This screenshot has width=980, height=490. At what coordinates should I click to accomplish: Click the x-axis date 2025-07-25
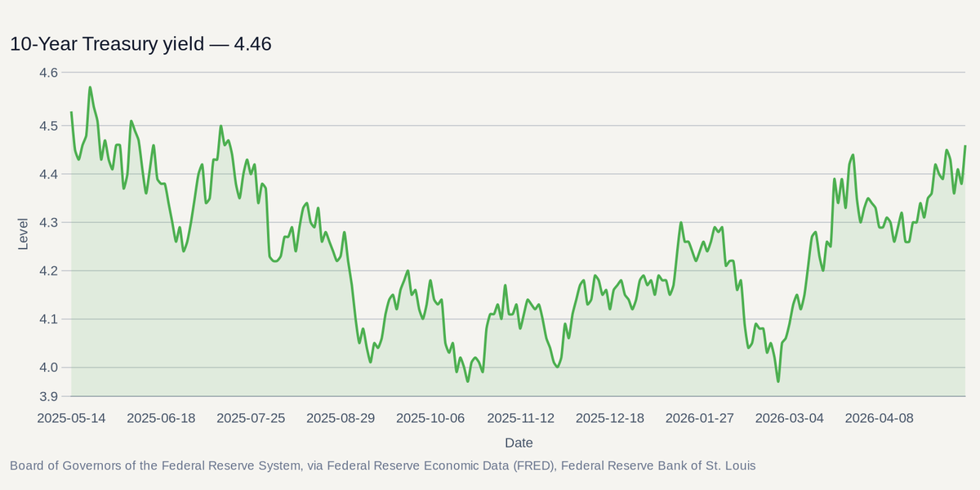[252, 418]
